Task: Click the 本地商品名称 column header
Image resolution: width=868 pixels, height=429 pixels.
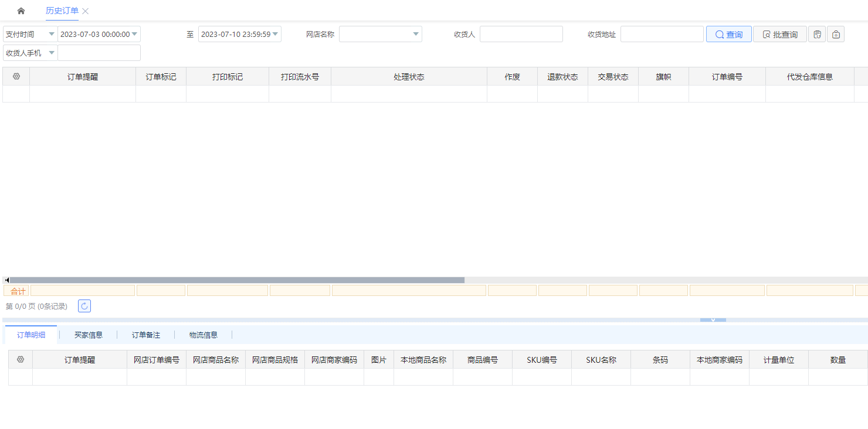Action: point(423,360)
